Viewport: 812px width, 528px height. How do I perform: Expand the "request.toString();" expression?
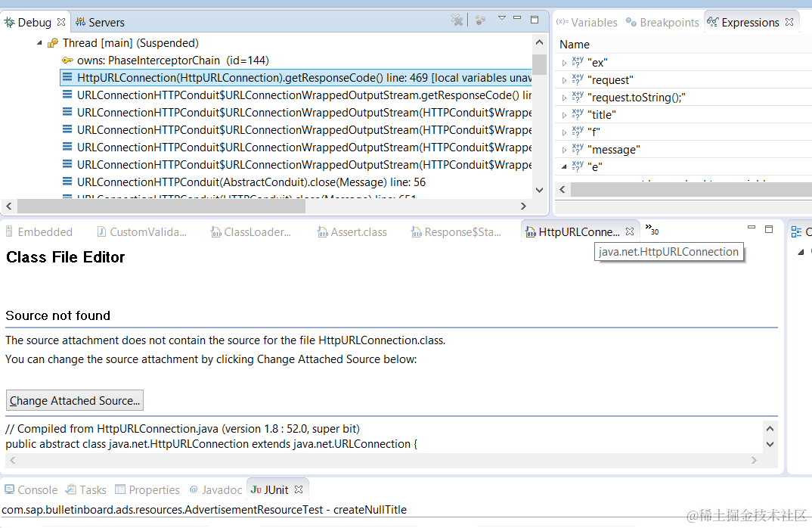pos(564,98)
